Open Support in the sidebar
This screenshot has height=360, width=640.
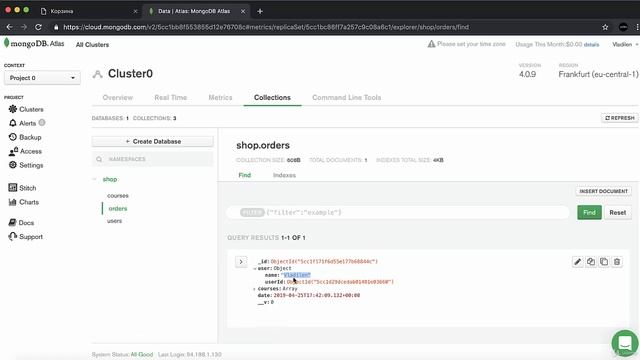26,236
